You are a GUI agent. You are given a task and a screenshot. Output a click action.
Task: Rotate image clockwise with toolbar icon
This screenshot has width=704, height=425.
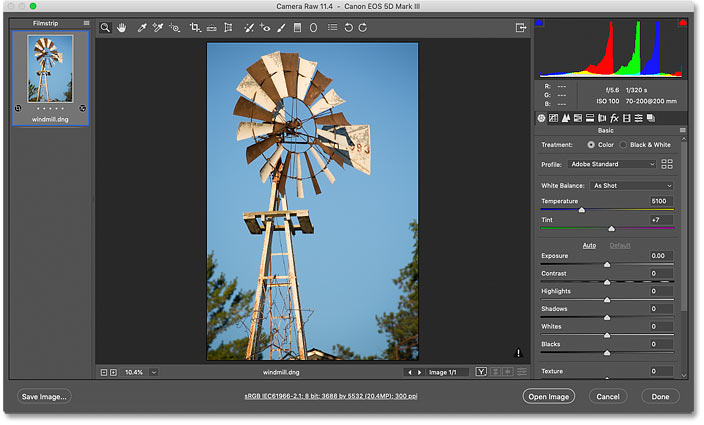point(363,28)
